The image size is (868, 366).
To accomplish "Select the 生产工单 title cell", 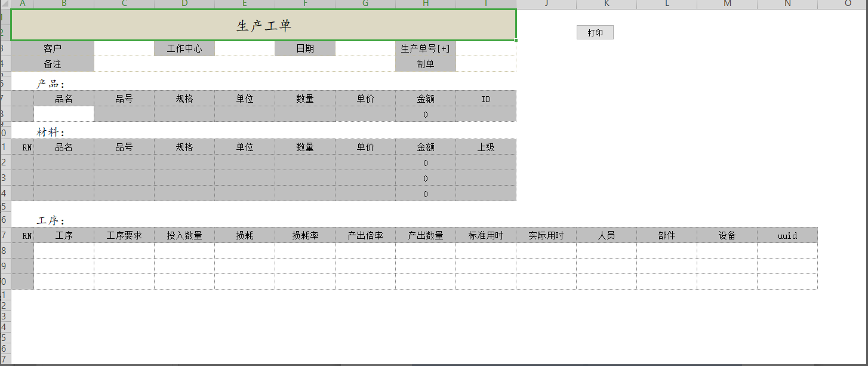I will tap(263, 26).
